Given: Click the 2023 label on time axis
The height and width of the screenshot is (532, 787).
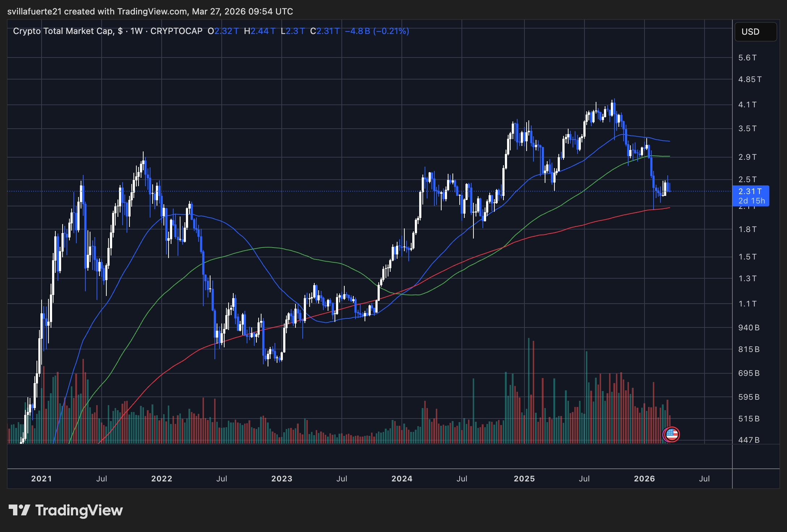Looking at the screenshot, I should (x=282, y=479).
